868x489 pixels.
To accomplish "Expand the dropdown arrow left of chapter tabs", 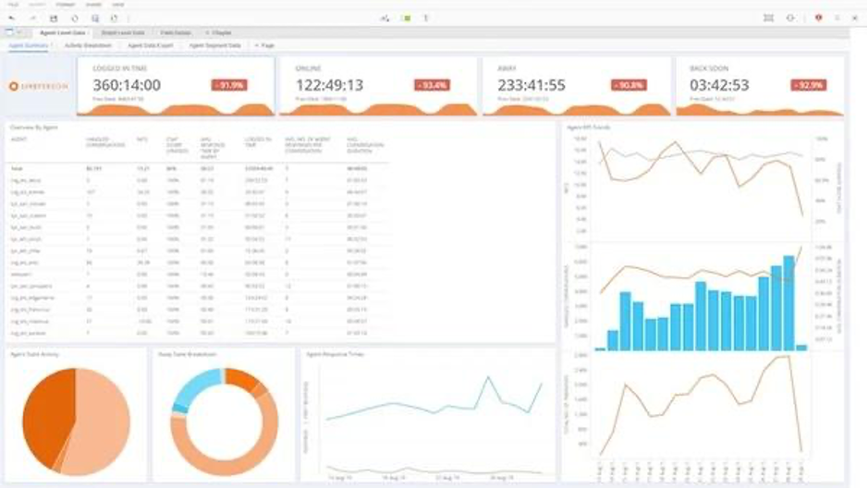I will pos(20,32).
